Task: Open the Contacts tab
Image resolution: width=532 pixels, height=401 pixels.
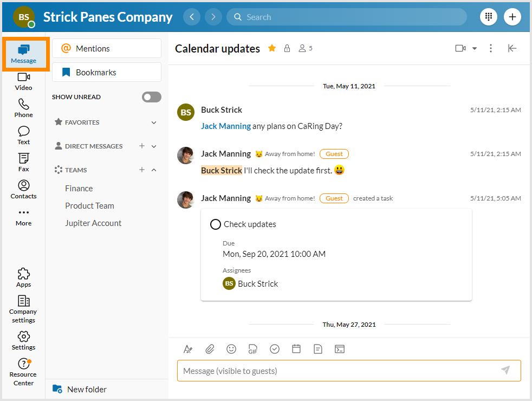Action: coord(23,189)
